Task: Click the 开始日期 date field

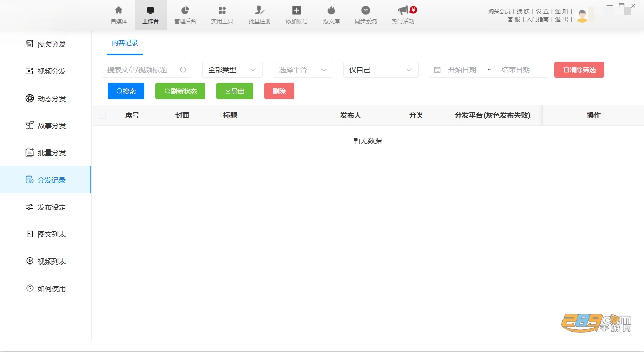Action: pyautogui.click(x=462, y=70)
